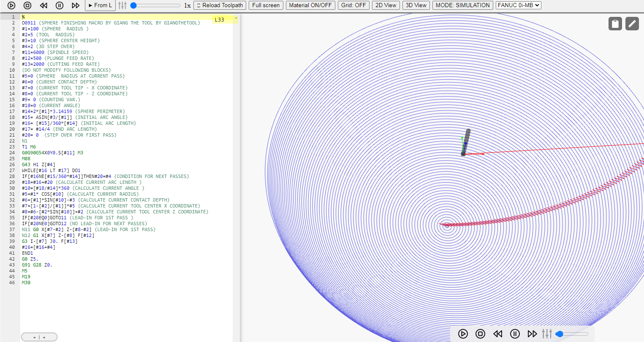Open the FANUC 0i-MB machine dropdown
The width and height of the screenshot is (644, 342).
pos(518,5)
